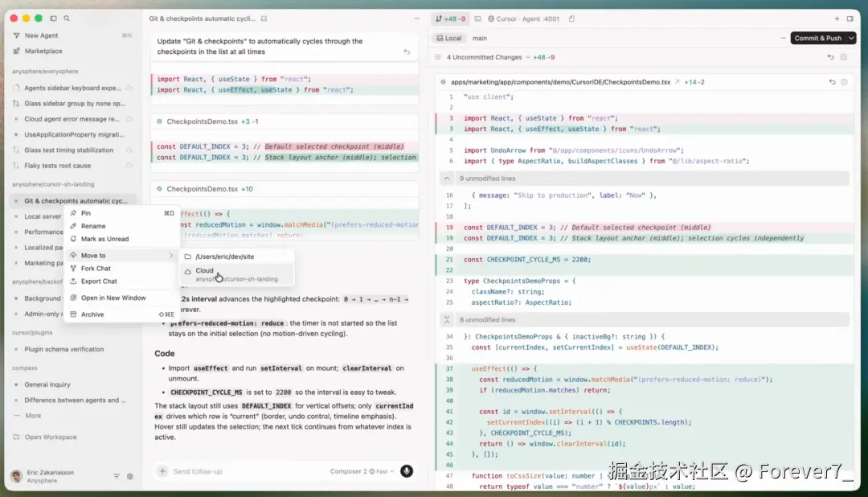This screenshot has height=497, width=868.
Task: Open the sidebar filter icon
Action: (117, 477)
